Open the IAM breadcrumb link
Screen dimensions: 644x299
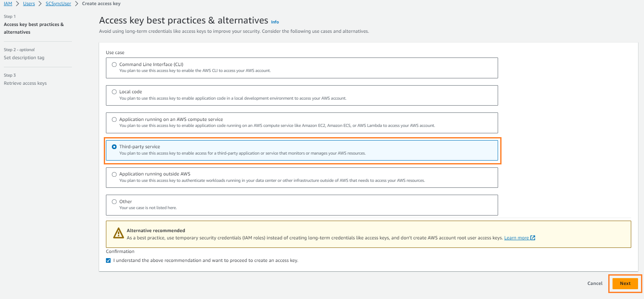[x=8, y=3]
